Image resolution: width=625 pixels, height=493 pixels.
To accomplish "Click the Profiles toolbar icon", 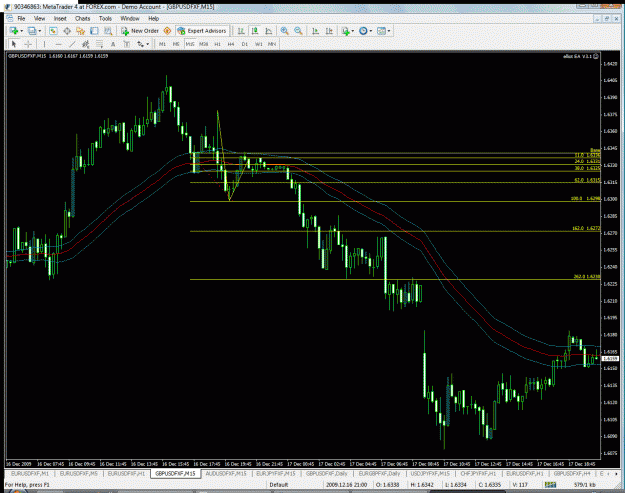I will [32, 31].
